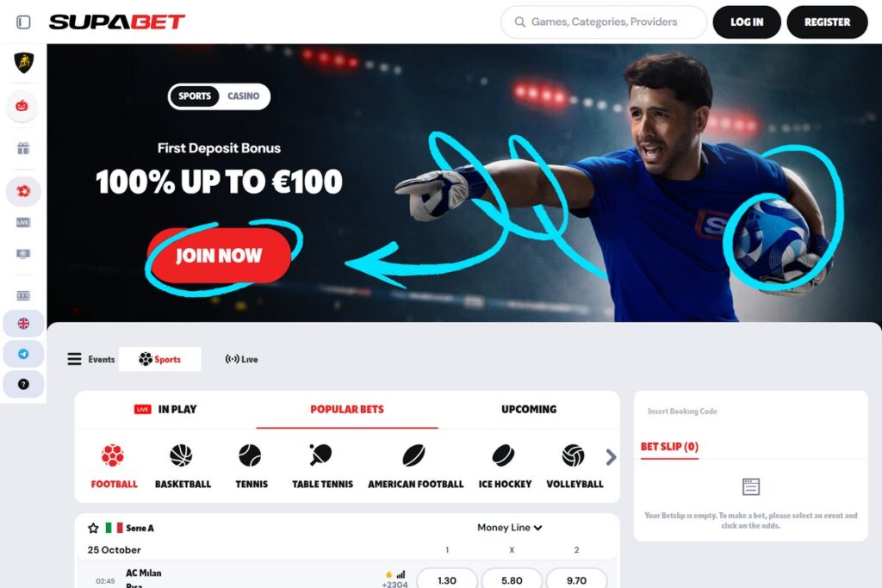Click the Telegram icon in sidebar

click(23, 354)
